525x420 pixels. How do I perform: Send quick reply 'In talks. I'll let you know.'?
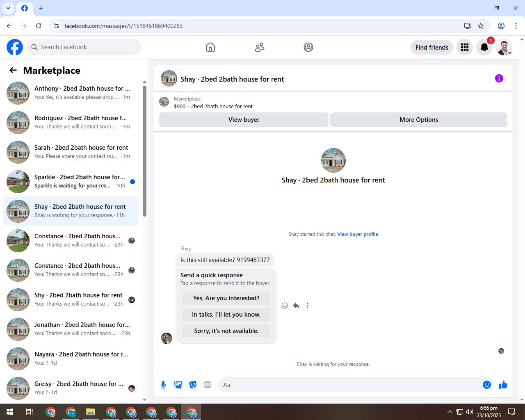[226, 315]
